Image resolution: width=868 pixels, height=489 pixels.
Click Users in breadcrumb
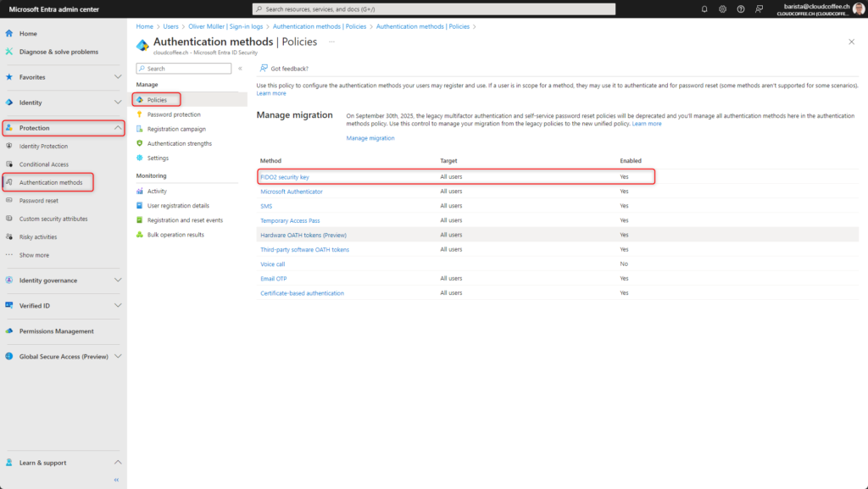[x=170, y=26]
